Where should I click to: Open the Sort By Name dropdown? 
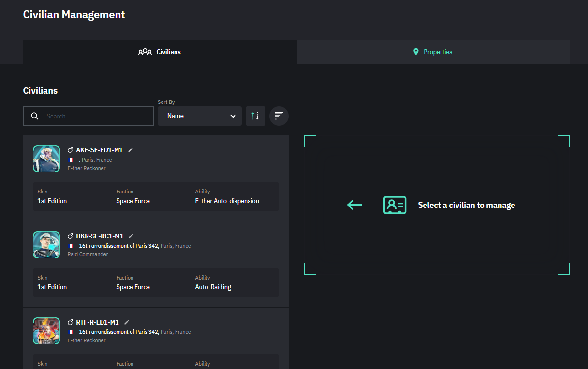coord(199,116)
